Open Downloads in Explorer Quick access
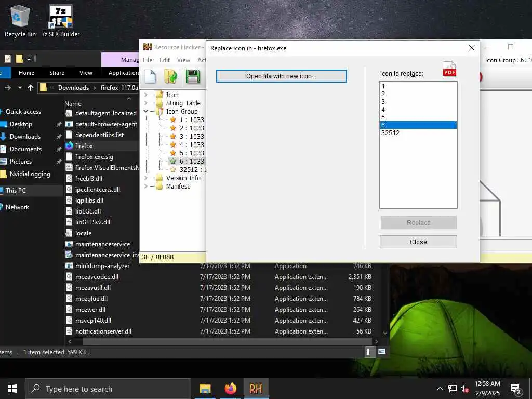 (25, 137)
